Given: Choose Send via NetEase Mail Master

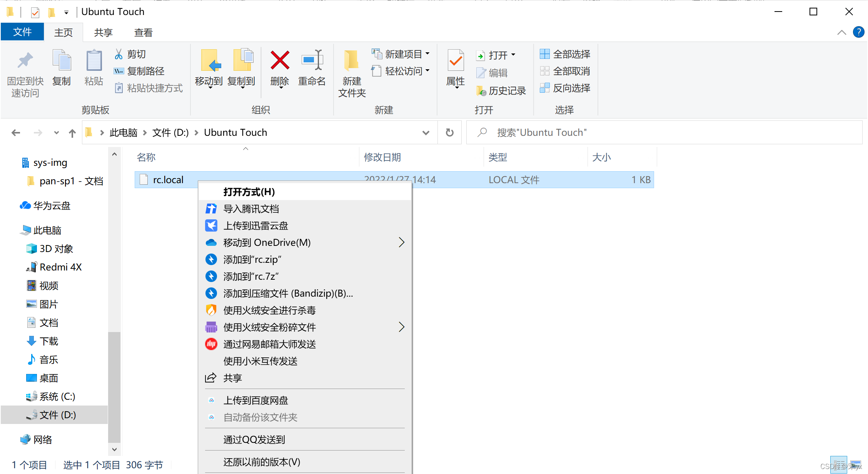Looking at the screenshot, I should pos(305,344).
